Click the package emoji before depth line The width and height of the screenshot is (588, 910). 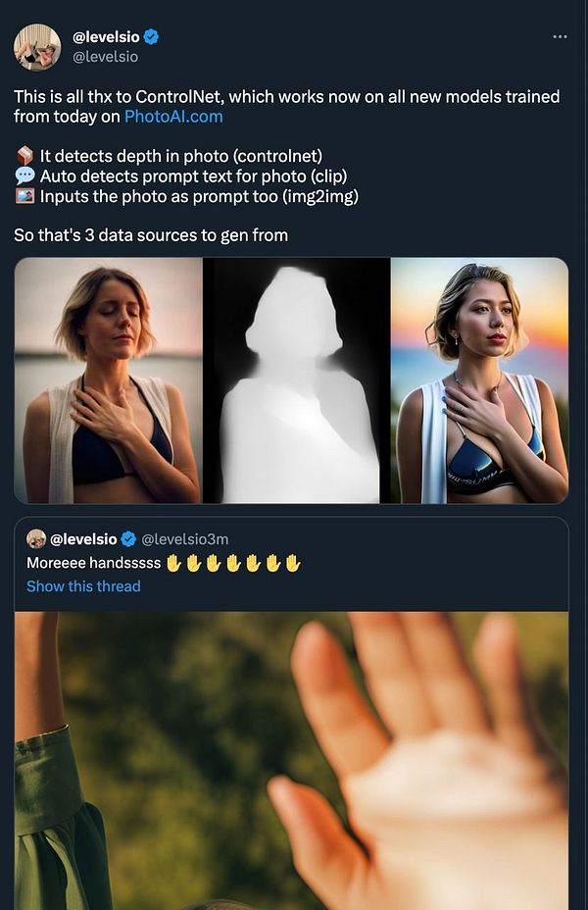pyautogui.click(x=24, y=156)
